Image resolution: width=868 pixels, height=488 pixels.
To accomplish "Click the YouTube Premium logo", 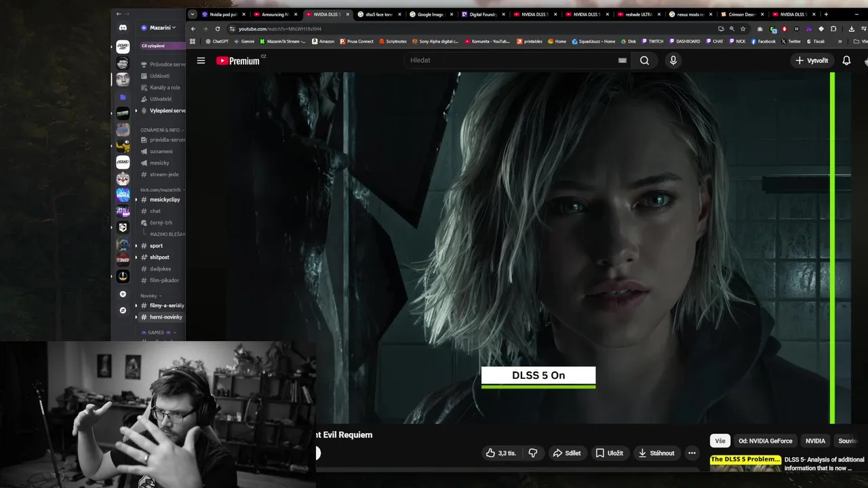I will click(238, 60).
